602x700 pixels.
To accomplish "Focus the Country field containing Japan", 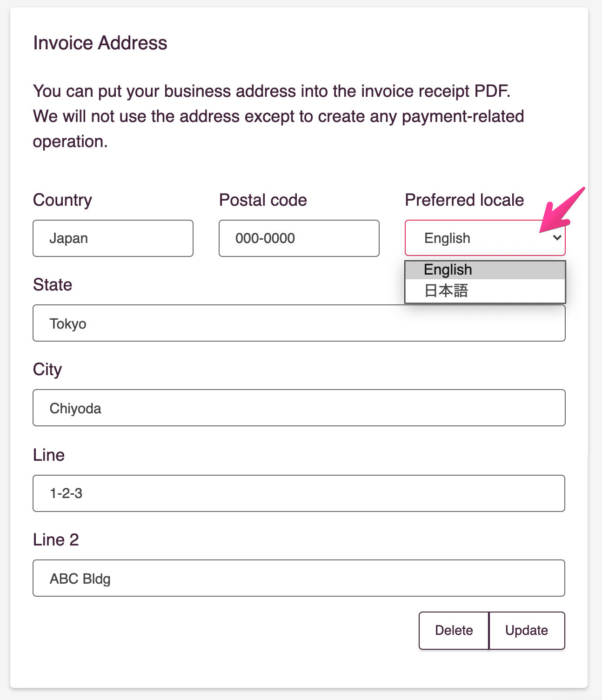I will coord(113,238).
